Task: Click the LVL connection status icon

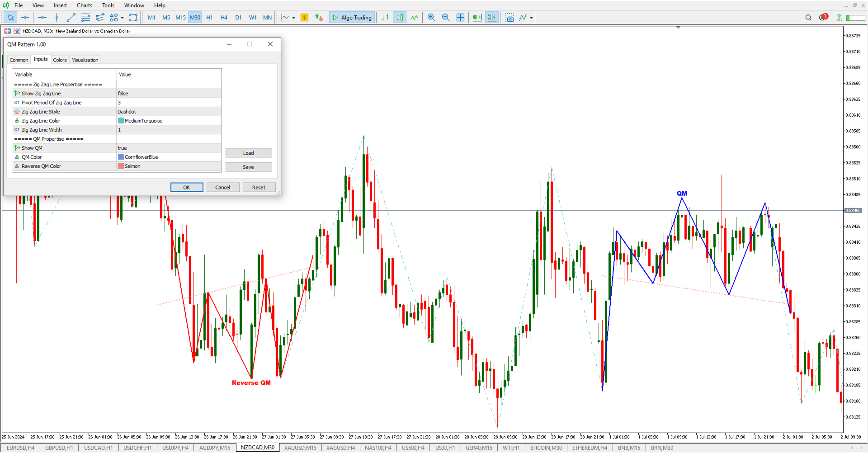Action: click(x=839, y=18)
